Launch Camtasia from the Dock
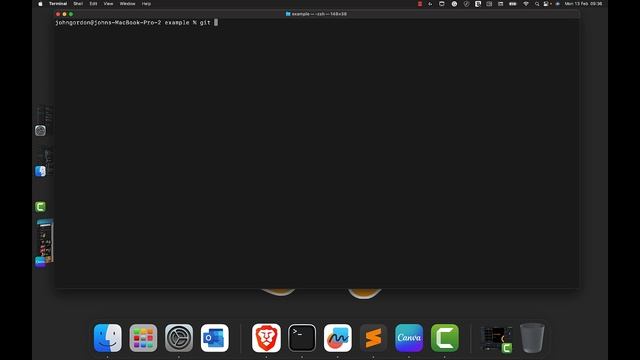 click(444, 338)
